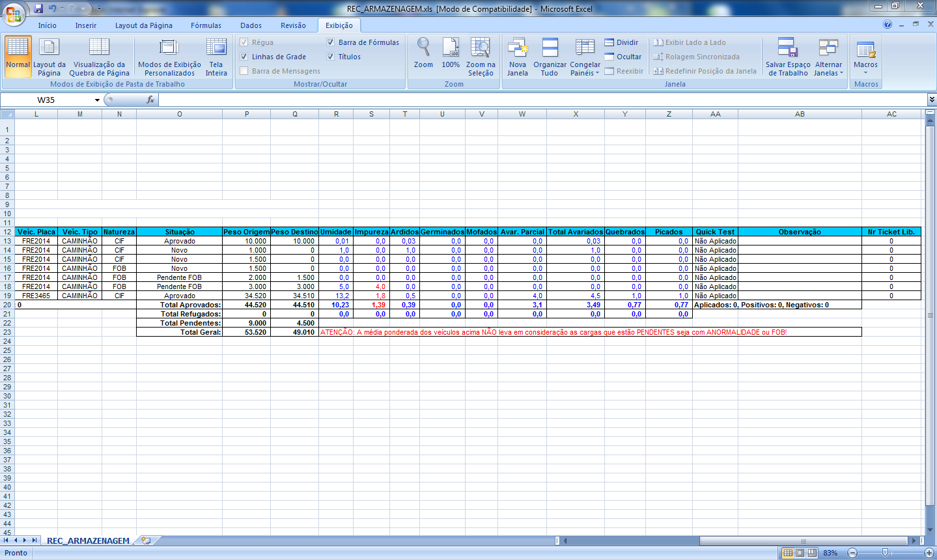Switch to Tela Inteira view
Image resolution: width=937 pixels, height=560 pixels.
click(x=216, y=48)
